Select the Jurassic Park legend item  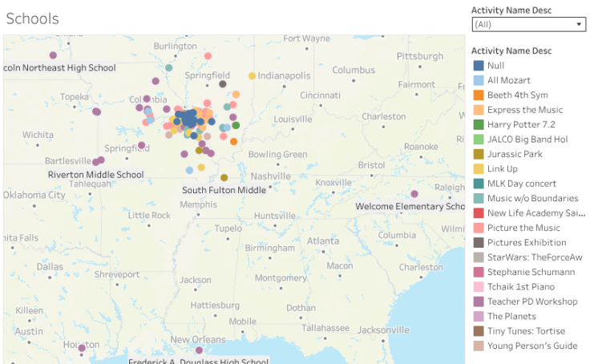tap(515, 154)
